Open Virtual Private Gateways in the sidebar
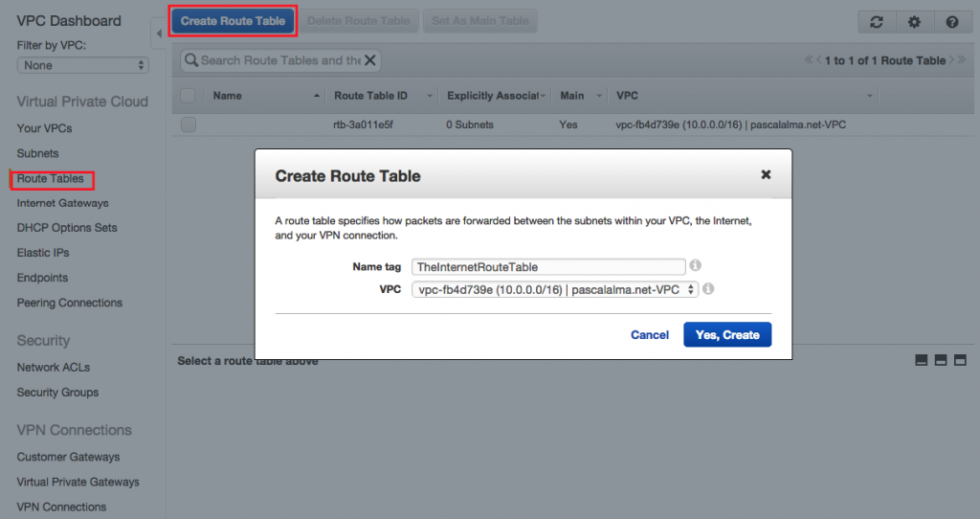 (x=78, y=482)
